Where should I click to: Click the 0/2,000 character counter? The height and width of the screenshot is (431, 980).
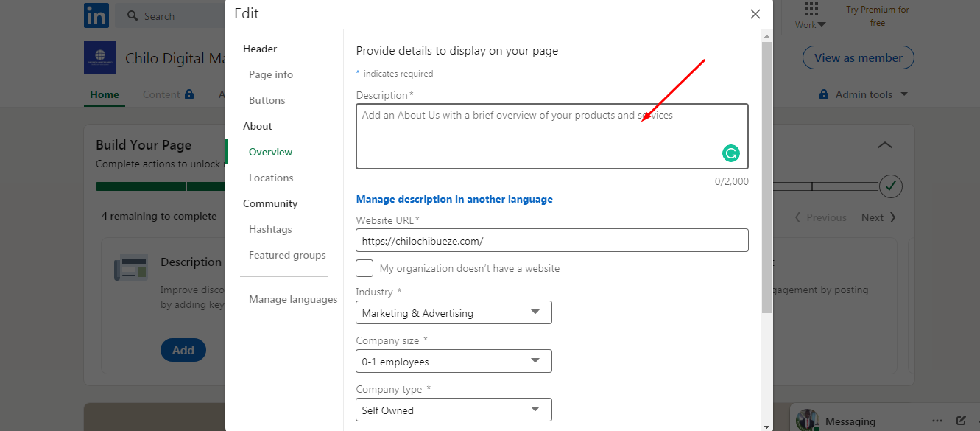[731, 181]
